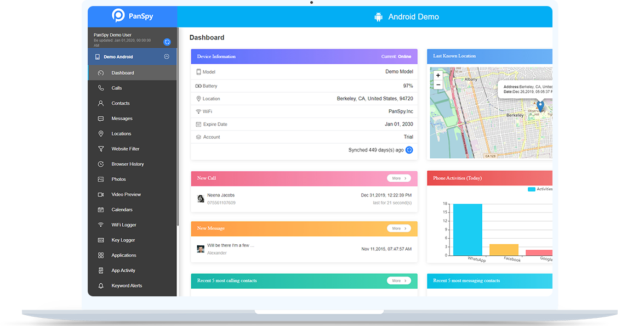Click the Calendars icon
This screenshot has width=644, height=326.
[101, 210]
